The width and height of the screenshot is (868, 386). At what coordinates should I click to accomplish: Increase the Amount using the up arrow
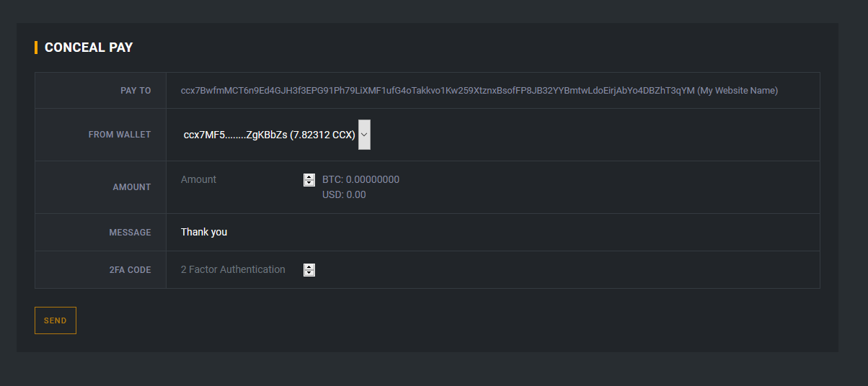point(309,177)
